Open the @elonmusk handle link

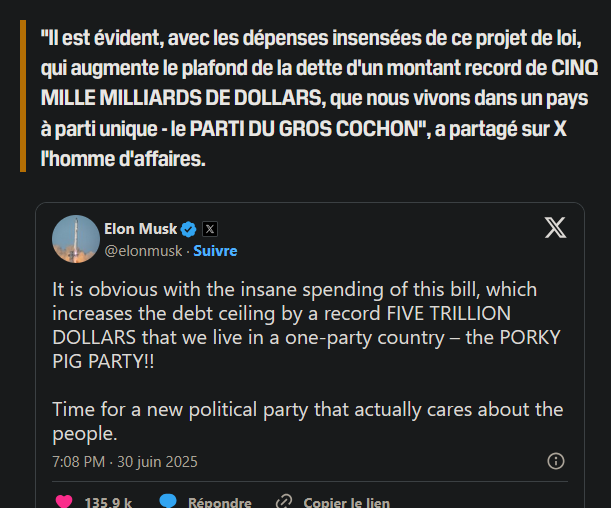(x=143, y=251)
